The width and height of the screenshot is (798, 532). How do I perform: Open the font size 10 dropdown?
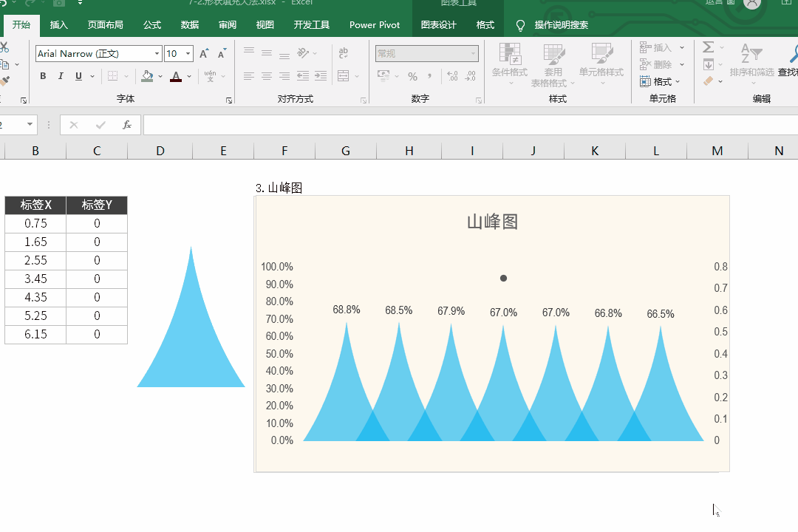188,54
